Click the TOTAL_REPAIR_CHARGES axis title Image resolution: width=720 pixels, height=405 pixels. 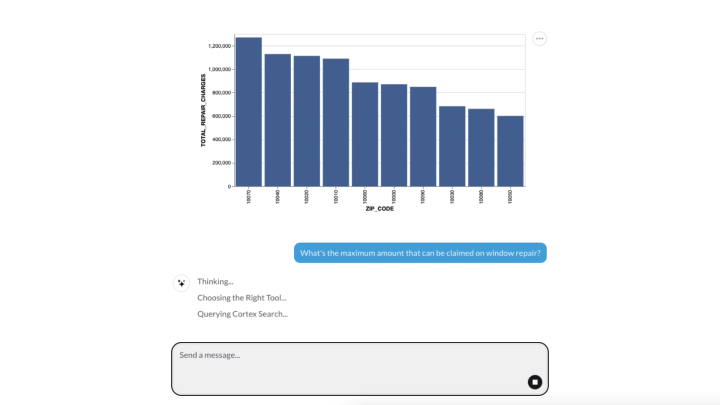[203, 110]
